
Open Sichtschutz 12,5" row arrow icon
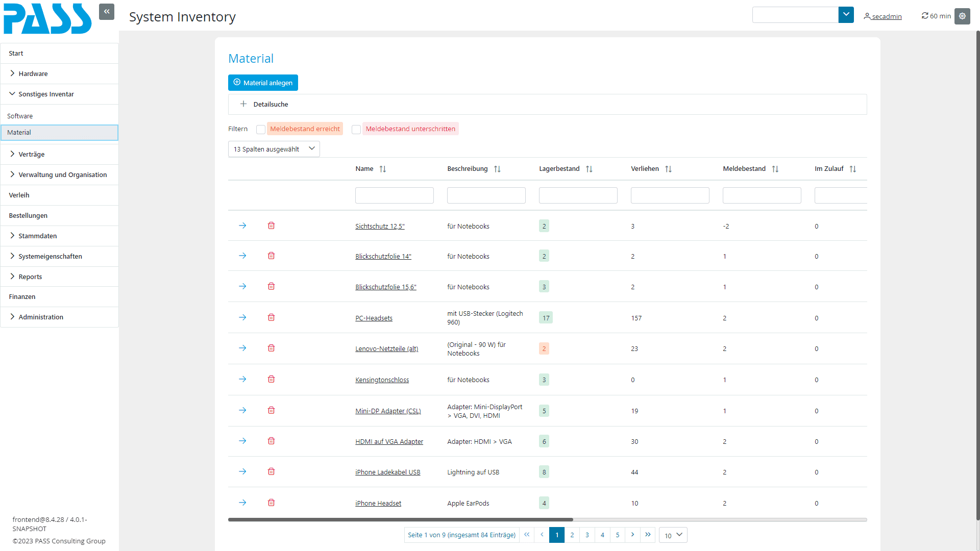[x=242, y=226]
